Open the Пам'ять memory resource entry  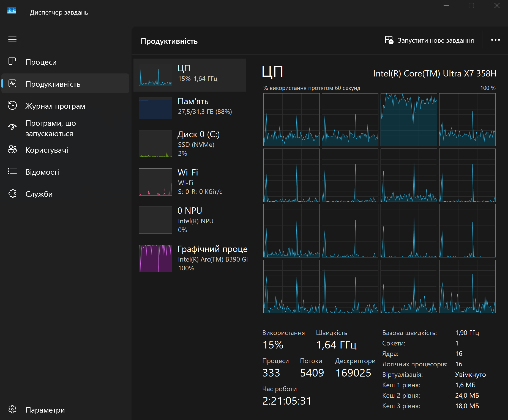[190, 108]
